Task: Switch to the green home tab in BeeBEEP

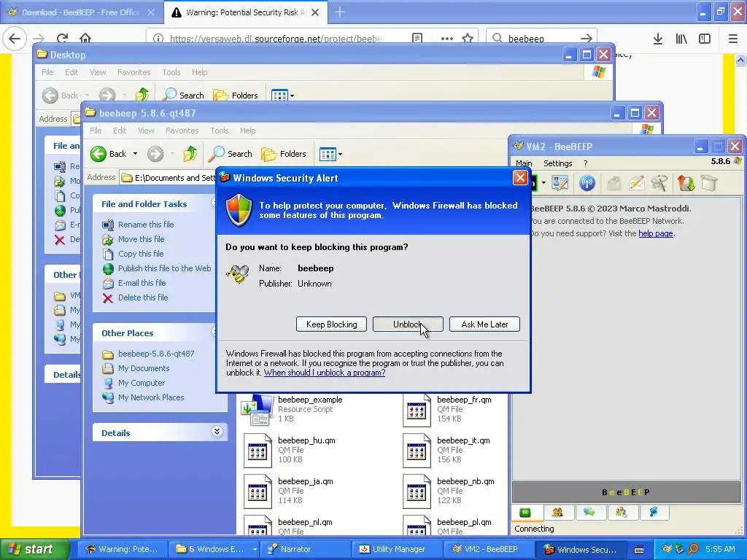Action: click(x=525, y=513)
